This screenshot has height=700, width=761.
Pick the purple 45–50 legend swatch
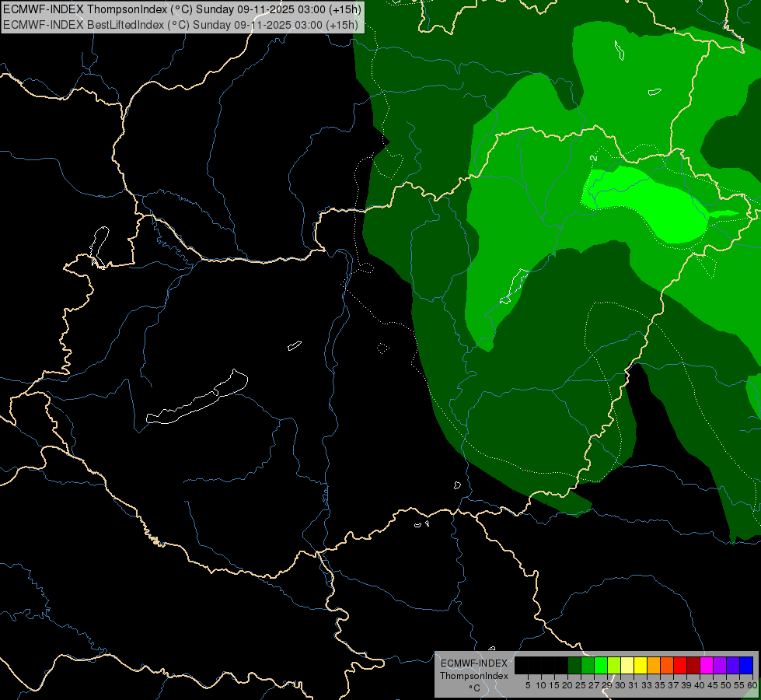coord(720,665)
